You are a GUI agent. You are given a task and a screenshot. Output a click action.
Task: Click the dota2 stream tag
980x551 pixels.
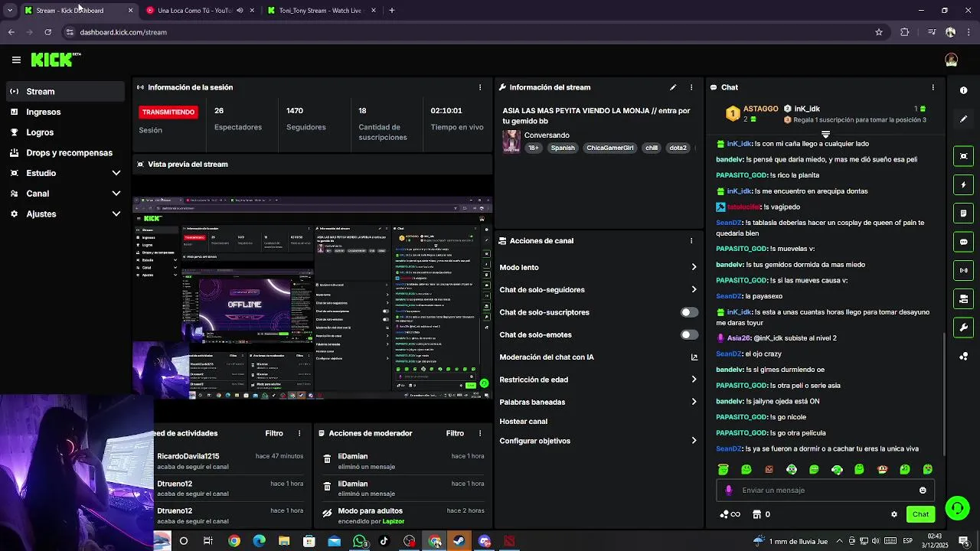(x=678, y=148)
